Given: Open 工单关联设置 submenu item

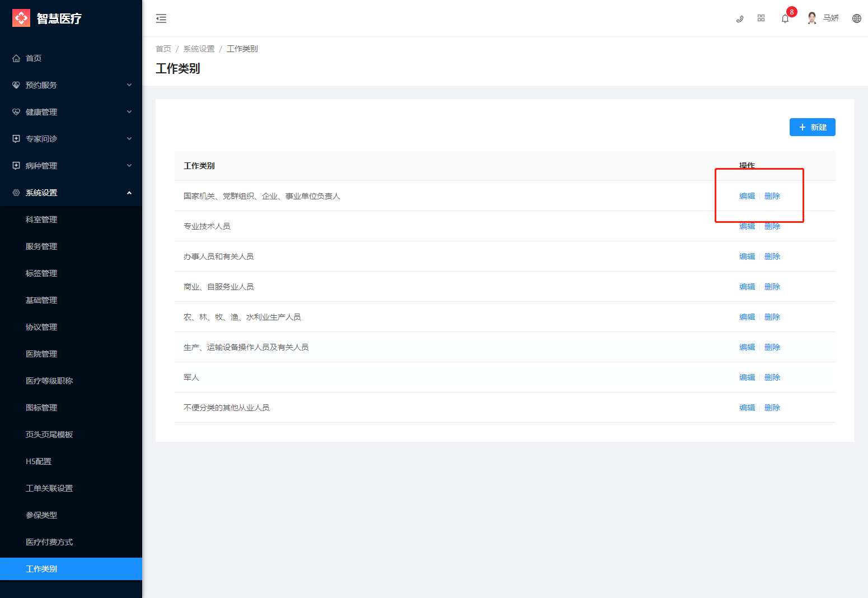Looking at the screenshot, I should [x=71, y=488].
